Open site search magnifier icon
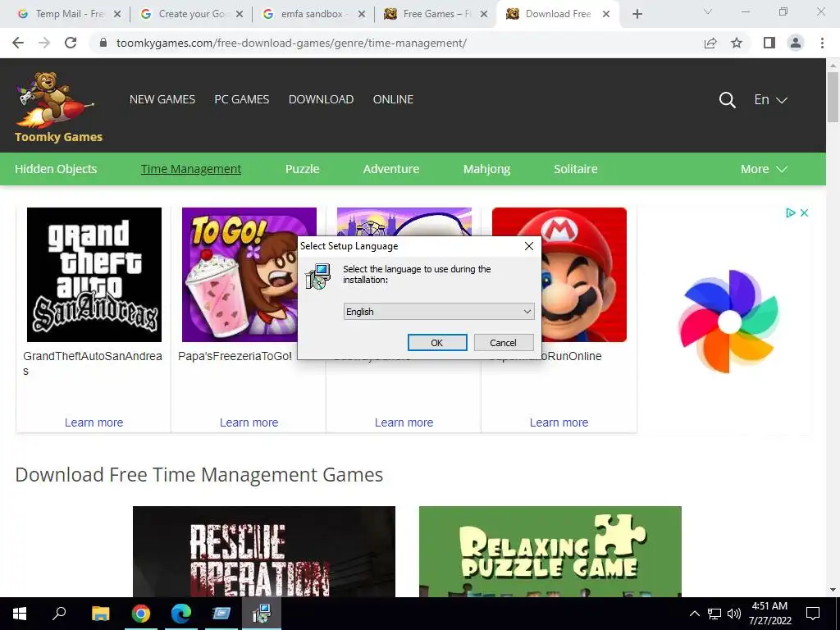This screenshot has width=840, height=630. click(727, 99)
